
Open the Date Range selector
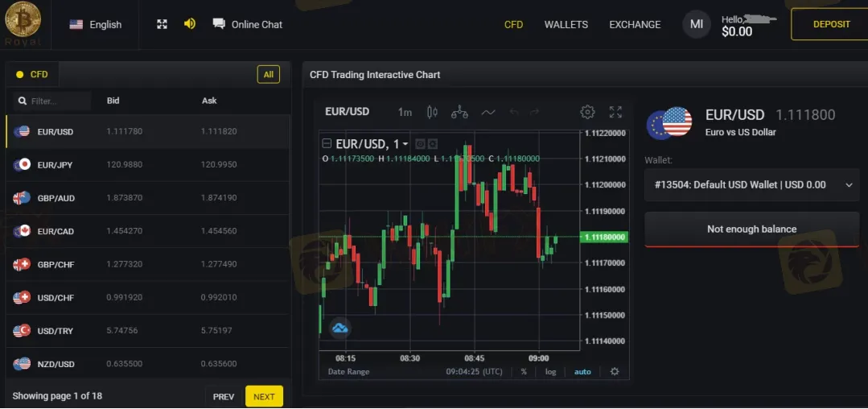349,372
